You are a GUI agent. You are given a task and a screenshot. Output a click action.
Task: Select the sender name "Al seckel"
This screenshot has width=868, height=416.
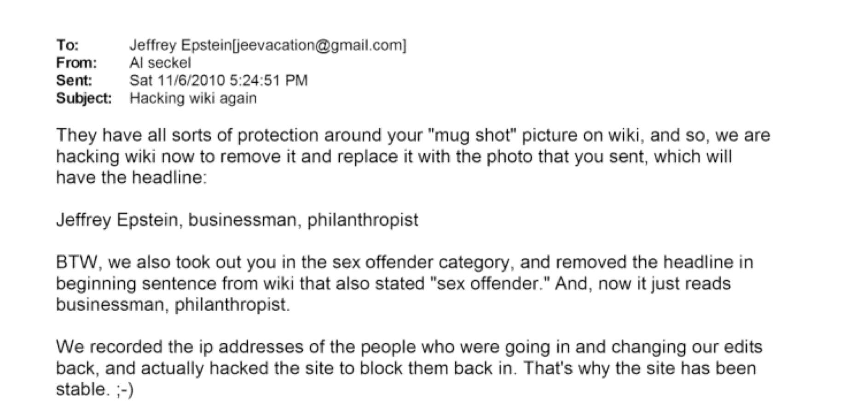click(160, 63)
